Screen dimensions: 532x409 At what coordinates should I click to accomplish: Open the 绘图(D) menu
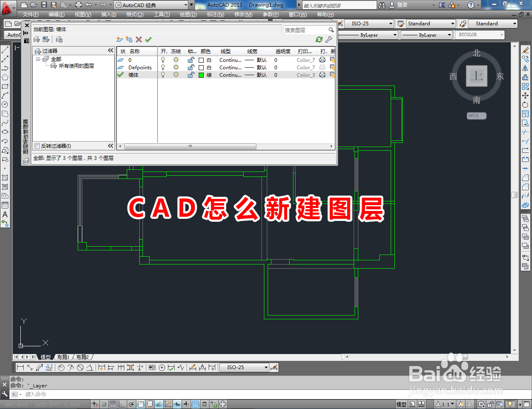188,14
